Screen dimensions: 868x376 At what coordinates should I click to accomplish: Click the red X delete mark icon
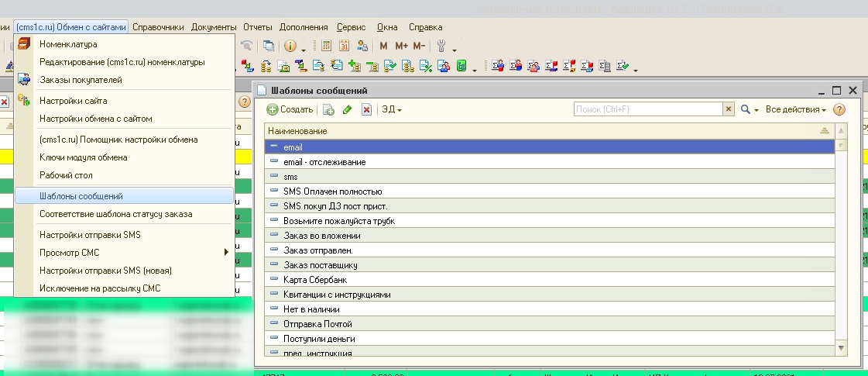(366, 110)
